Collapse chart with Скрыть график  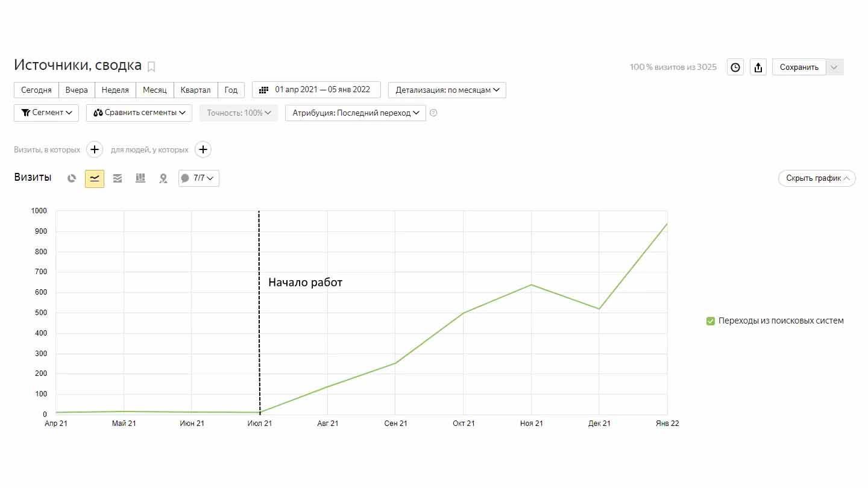pyautogui.click(x=817, y=178)
